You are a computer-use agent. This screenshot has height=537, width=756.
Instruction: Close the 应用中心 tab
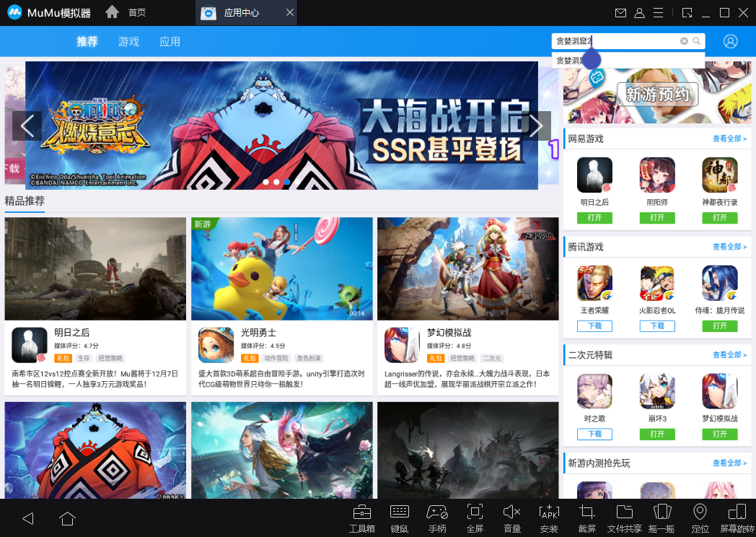coord(290,12)
